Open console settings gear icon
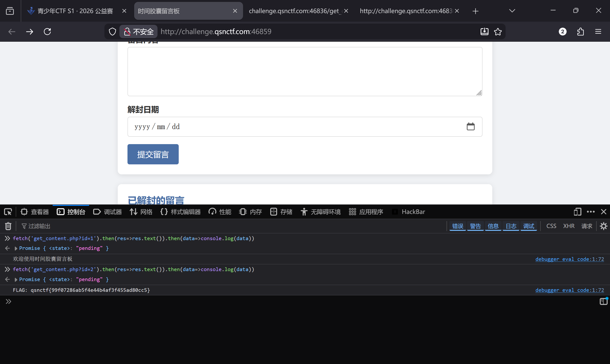Image resolution: width=610 pixels, height=364 pixels. pyautogui.click(x=603, y=226)
